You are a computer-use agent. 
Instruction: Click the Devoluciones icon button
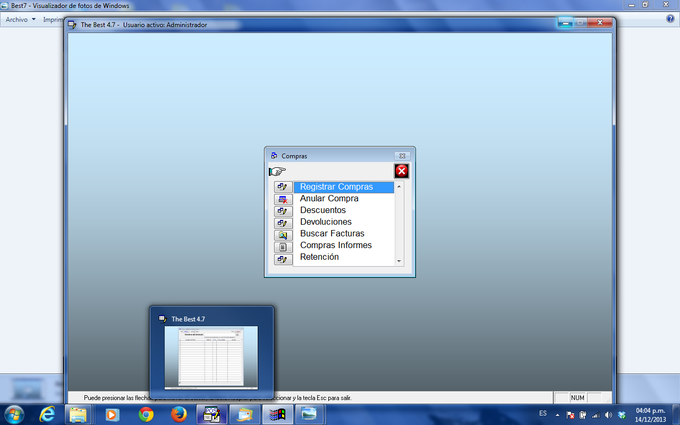pyautogui.click(x=283, y=223)
